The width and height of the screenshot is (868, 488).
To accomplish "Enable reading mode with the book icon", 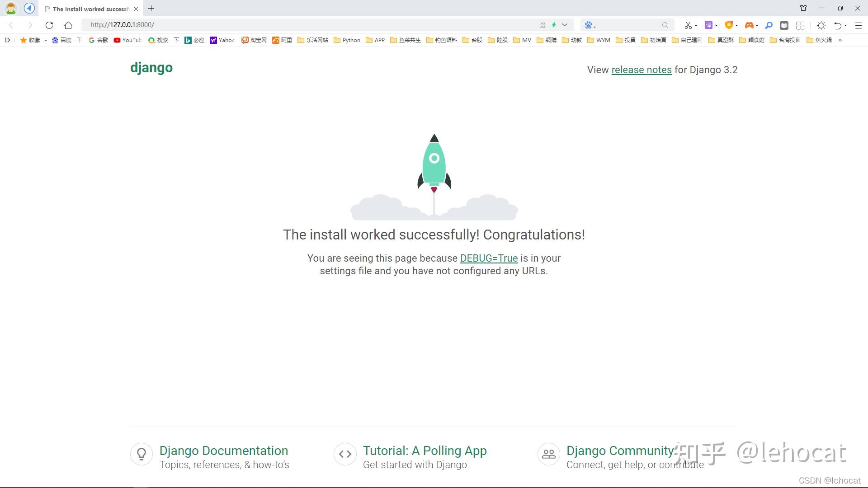I will click(x=784, y=25).
